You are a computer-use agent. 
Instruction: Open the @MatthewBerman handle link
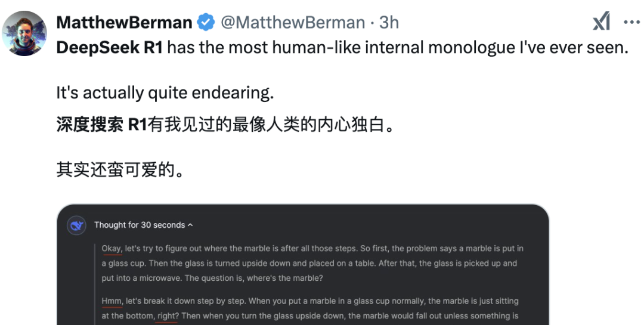[293, 23]
